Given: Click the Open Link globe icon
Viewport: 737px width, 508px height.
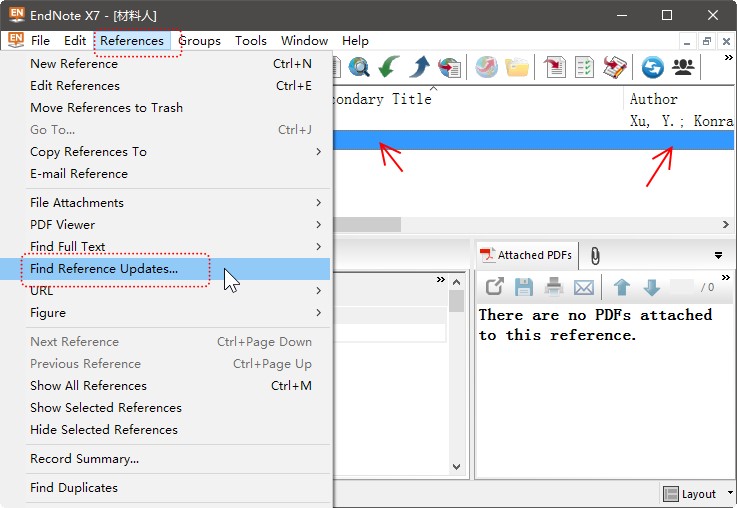Looking at the screenshot, I should point(486,67).
